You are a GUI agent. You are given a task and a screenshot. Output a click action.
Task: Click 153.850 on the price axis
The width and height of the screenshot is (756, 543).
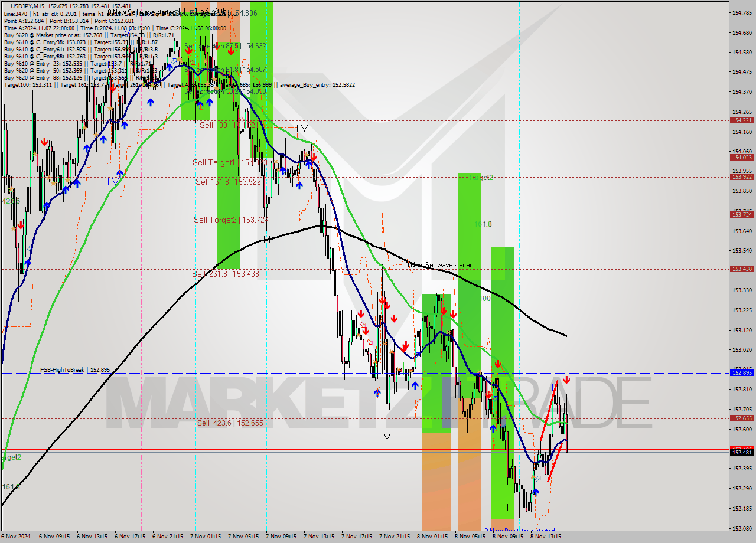click(x=742, y=191)
